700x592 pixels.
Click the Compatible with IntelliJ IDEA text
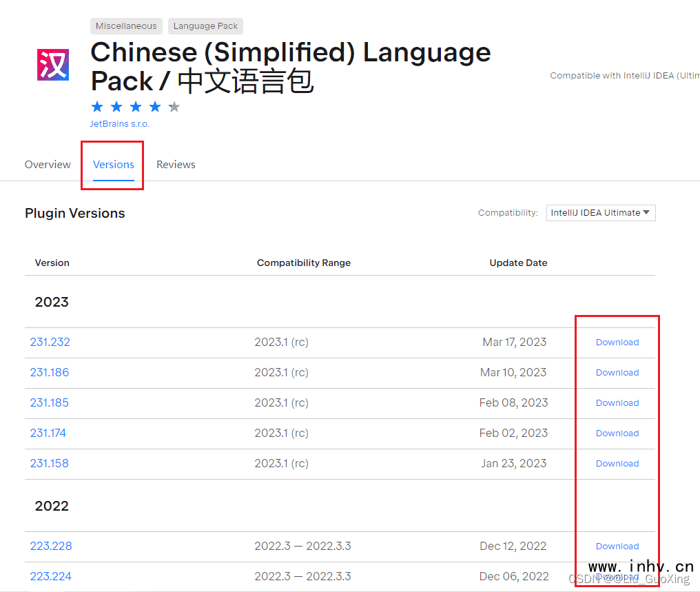[624, 75]
